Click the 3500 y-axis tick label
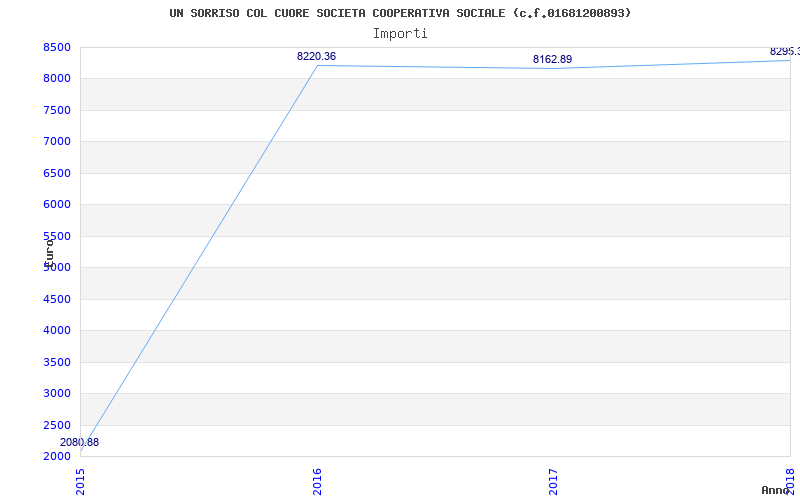 click(x=56, y=362)
